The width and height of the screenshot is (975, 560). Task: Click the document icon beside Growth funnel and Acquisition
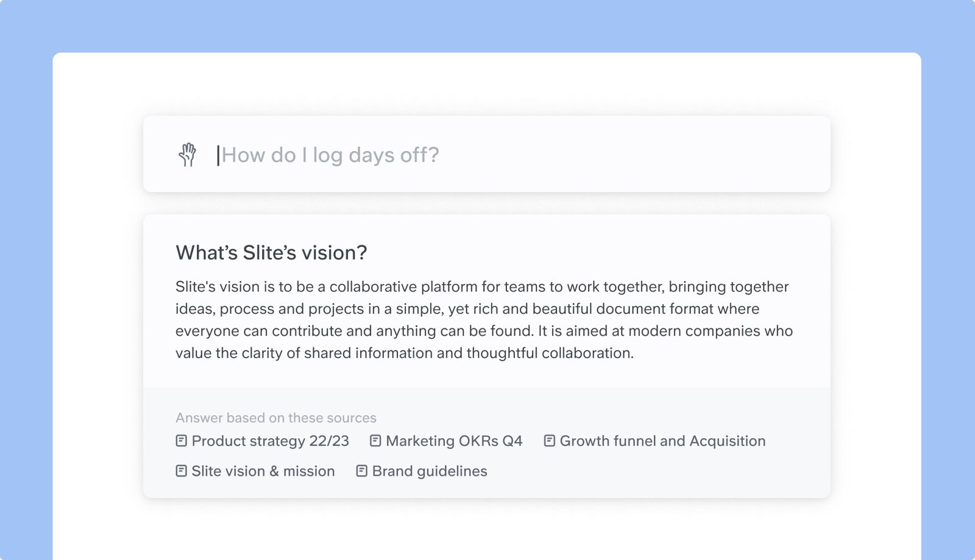[x=549, y=441]
